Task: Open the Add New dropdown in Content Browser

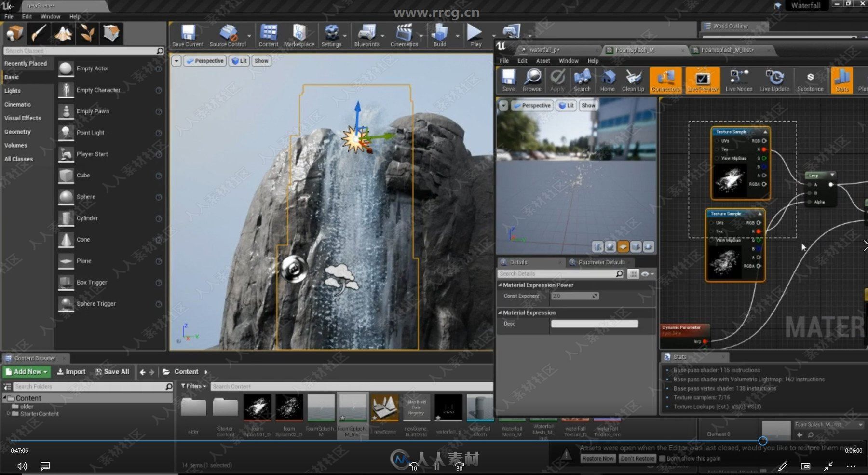Action: [x=27, y=372]
